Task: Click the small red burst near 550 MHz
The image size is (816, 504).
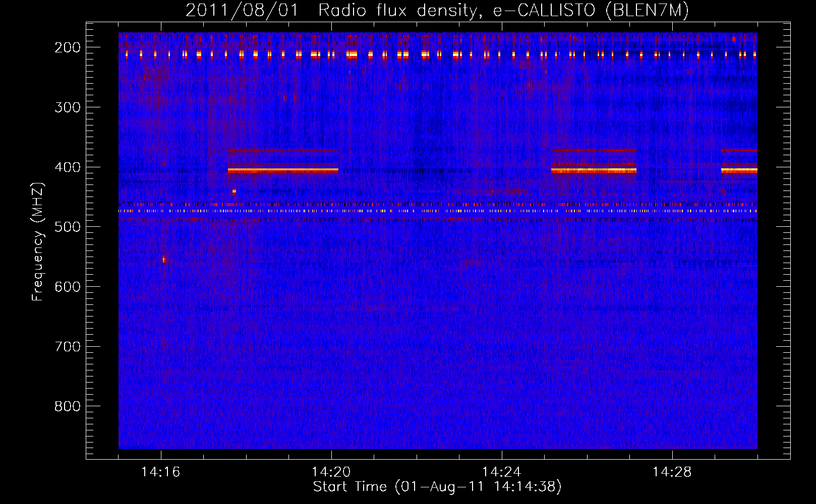Action: [164, 260]
